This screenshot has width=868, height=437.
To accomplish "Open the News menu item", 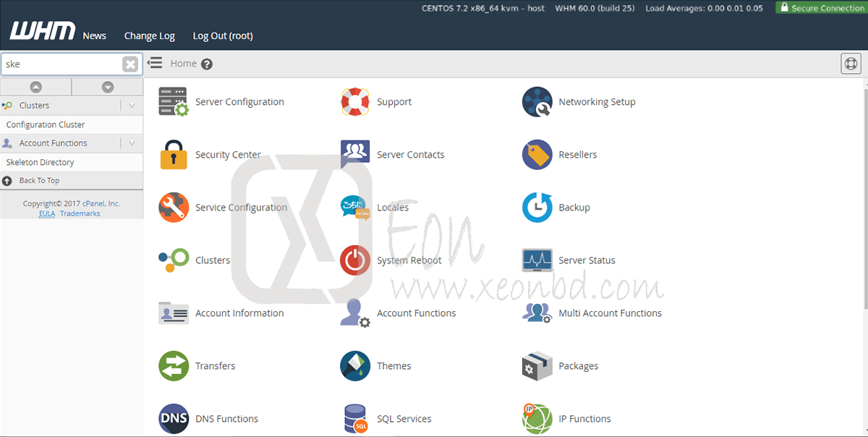I will [94, 35].
